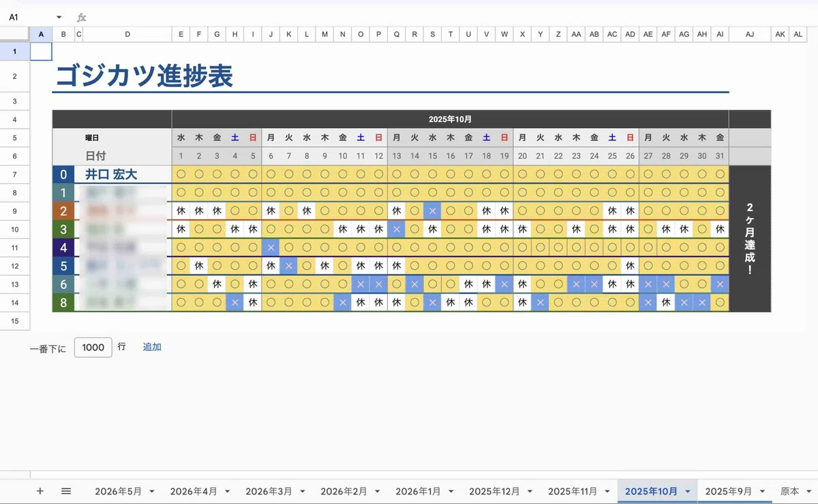This screenshot has width=818, height=504.
Task: Open the 2025年11月 tab dropdown arrow
Action: [606, 492]
